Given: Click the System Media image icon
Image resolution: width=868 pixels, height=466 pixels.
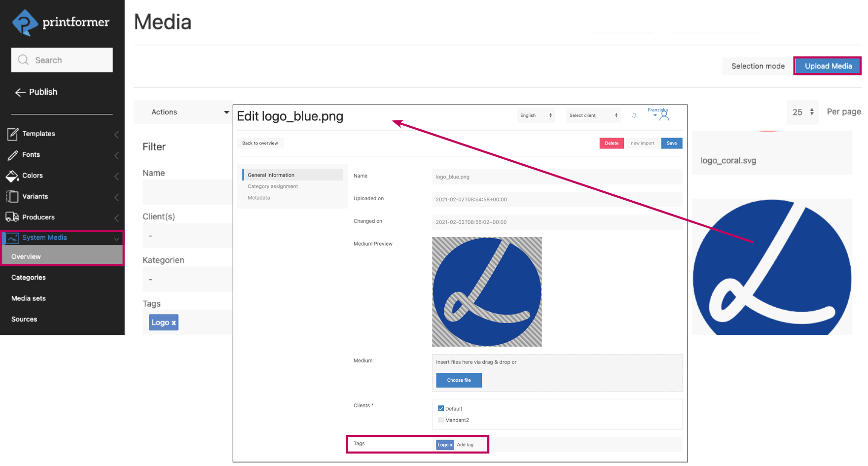Looking at the screenshot, I should point(12,238).
